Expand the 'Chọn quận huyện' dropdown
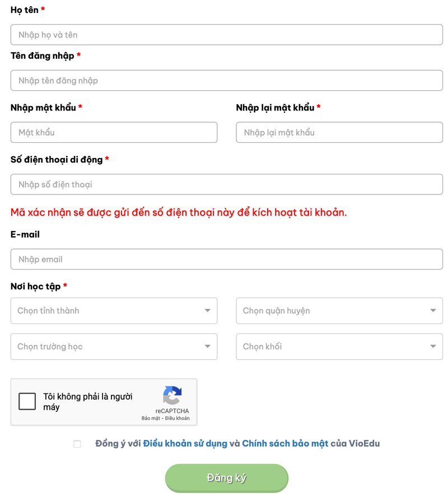Image resolution: width=448 pixels, height=496 pixels. (339, 310)
